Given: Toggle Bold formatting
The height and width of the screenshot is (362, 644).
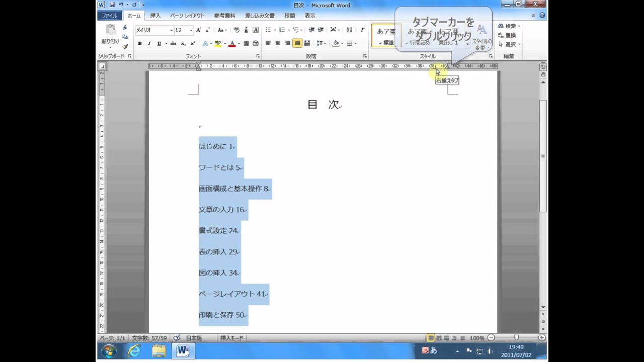Looking at the screenshot, I should 140,43.
